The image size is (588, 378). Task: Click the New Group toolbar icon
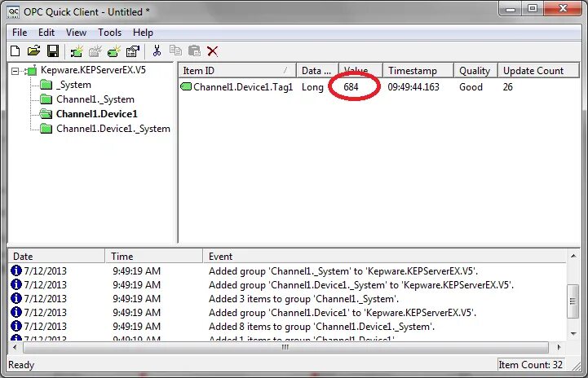click(95, 51)
